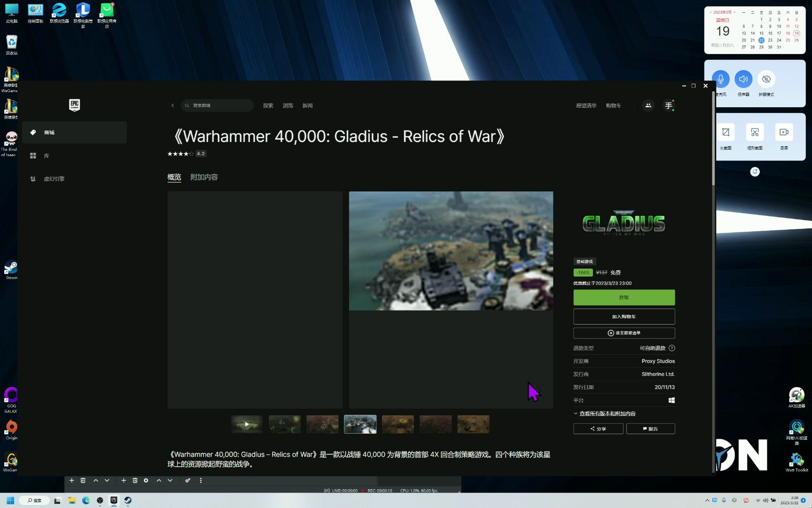Screen dimensions: 812x508
Task: Click the Windows platform icon
Action: pyautogui.click(x=671, y=400)
